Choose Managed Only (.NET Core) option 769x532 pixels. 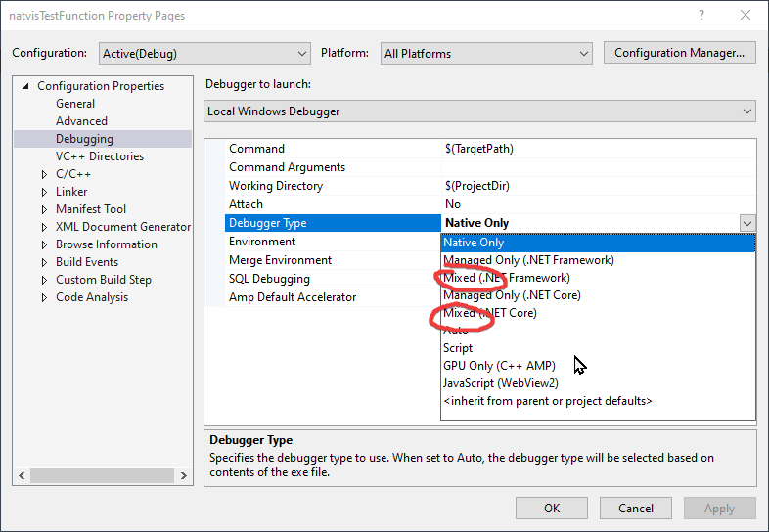(598, 295)
